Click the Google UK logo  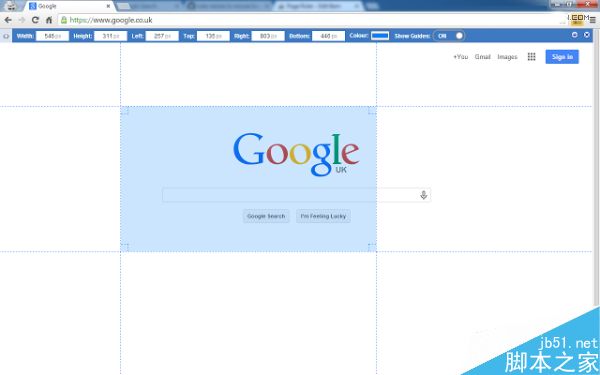[296, 154]
